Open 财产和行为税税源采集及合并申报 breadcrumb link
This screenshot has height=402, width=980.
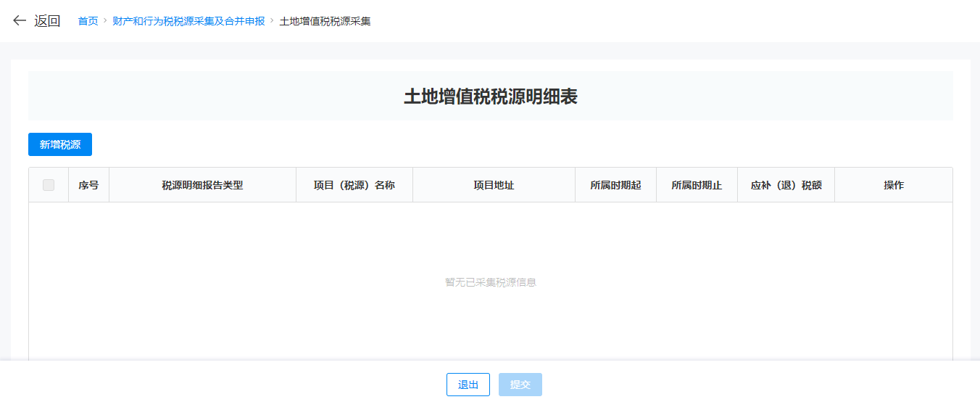(x=188, y=21)
